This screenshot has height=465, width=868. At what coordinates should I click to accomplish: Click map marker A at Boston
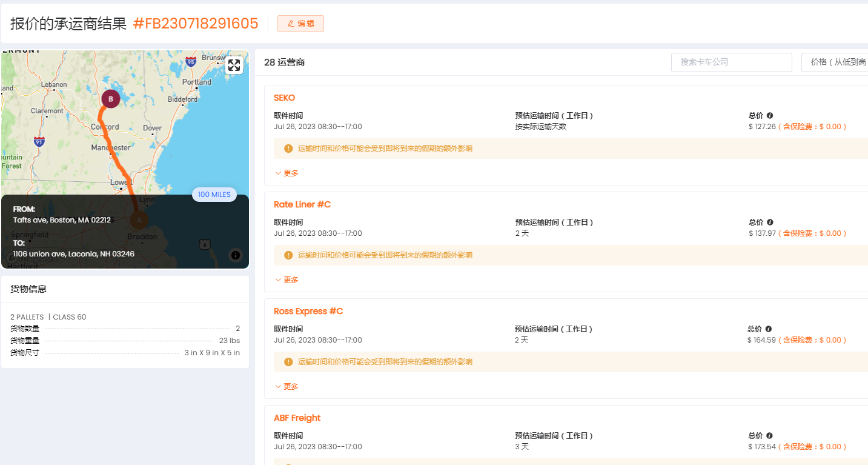139,219
